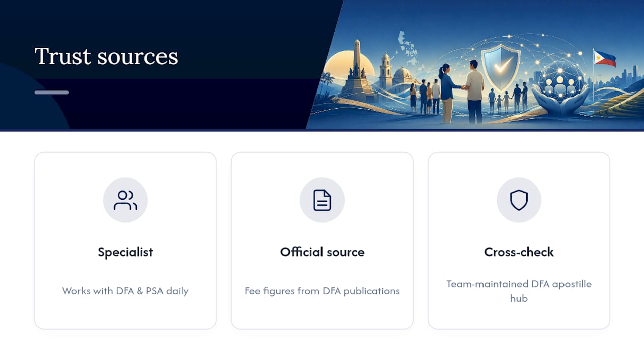
Task: Click the Philippines banner illustration
Action: tap(475, 64)
